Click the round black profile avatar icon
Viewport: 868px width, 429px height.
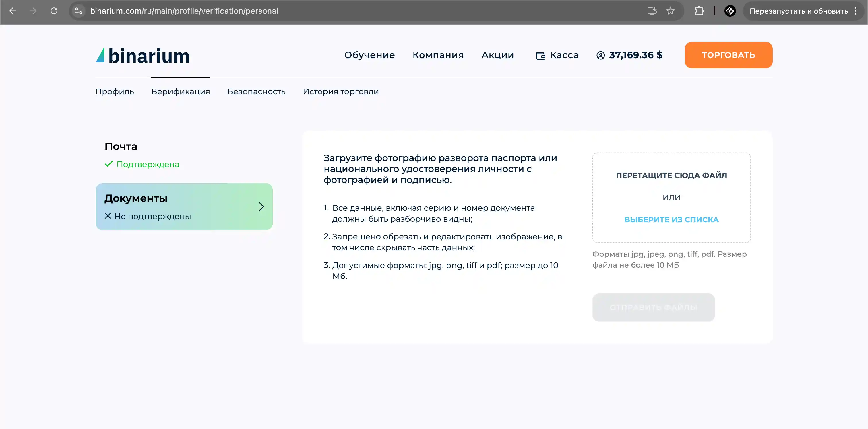pos(730,11)
